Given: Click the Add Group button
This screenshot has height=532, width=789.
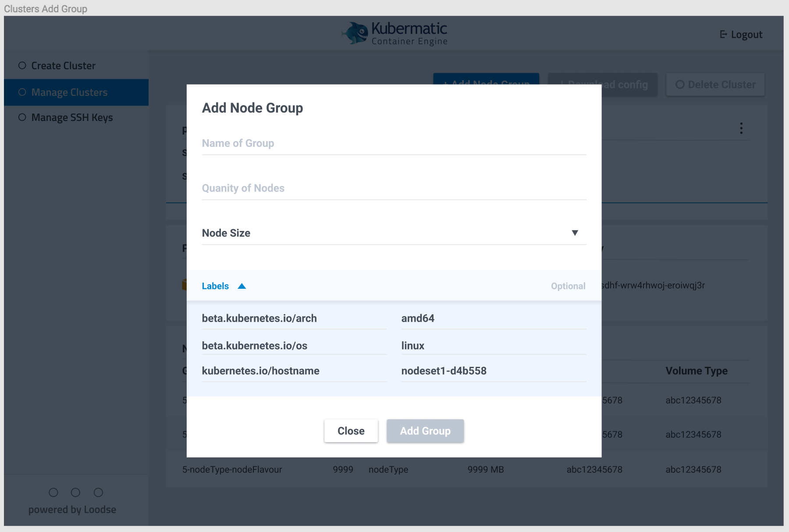Looking at the screenshot, I should coord(425,431).
